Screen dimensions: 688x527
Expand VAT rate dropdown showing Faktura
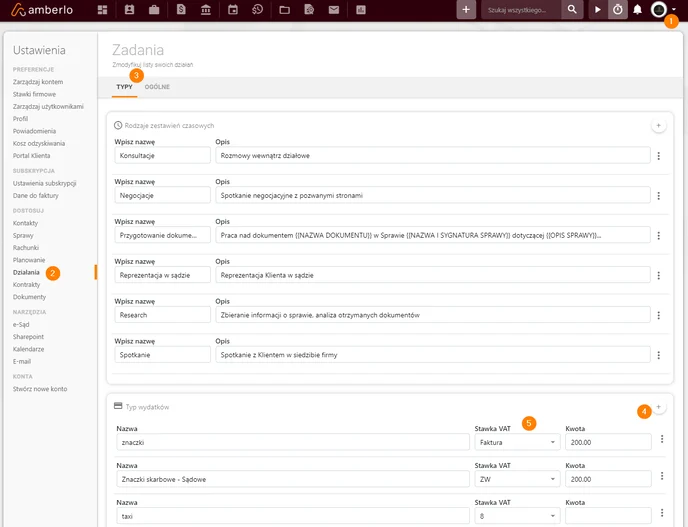pyautogui.click(x=517, y=442)
